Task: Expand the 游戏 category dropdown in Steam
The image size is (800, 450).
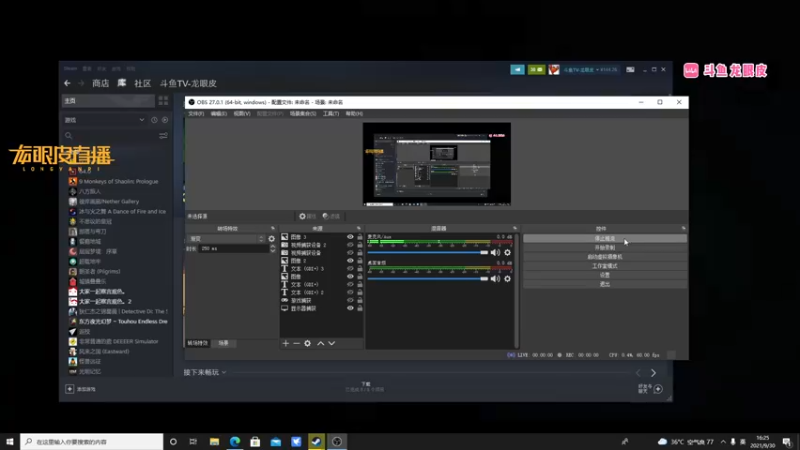Action: point(141,120)
